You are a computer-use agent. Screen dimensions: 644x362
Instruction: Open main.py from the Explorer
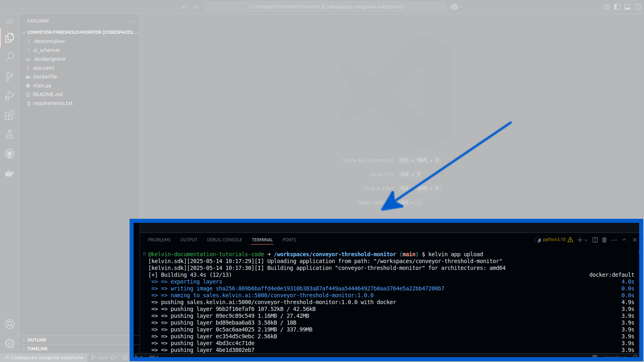point(41,85)
